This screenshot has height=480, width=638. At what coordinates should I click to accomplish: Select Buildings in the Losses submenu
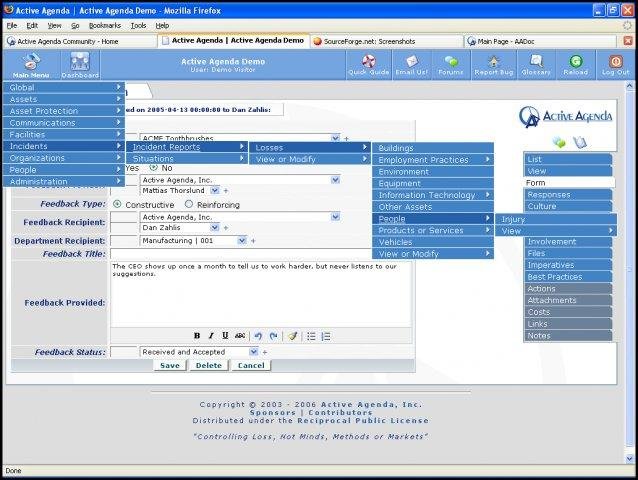pyautogui.click(x=433, y=148)
